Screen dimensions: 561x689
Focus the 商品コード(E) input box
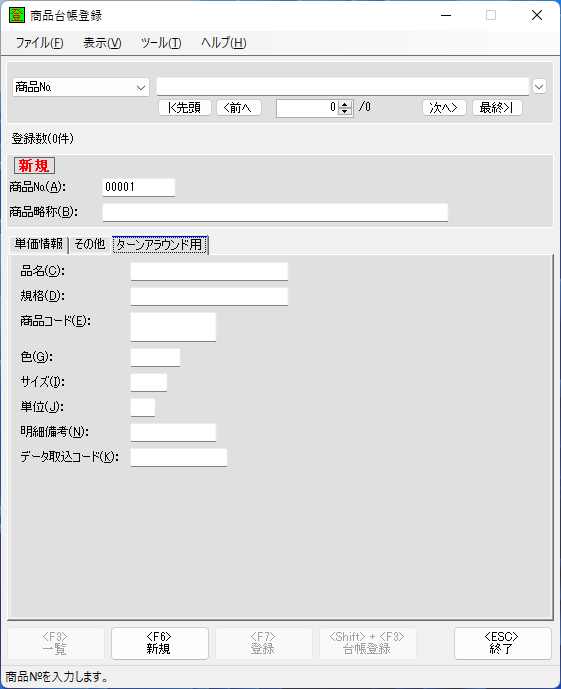(x=173, y=327)
